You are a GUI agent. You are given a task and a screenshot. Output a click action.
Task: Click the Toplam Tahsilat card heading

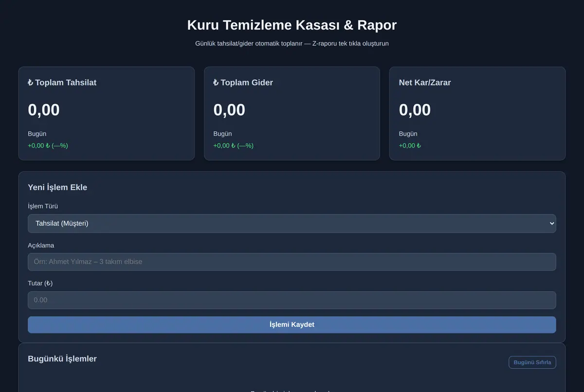tap(62, 83)
